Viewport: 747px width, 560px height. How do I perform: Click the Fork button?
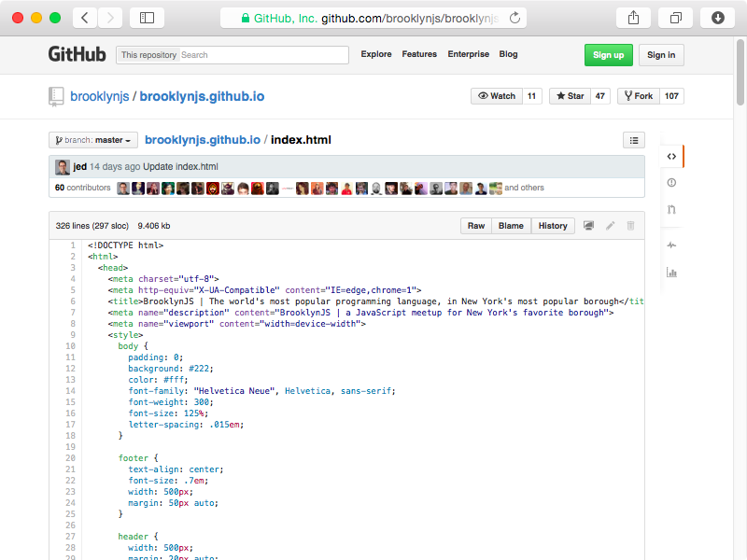click(639, 96)
